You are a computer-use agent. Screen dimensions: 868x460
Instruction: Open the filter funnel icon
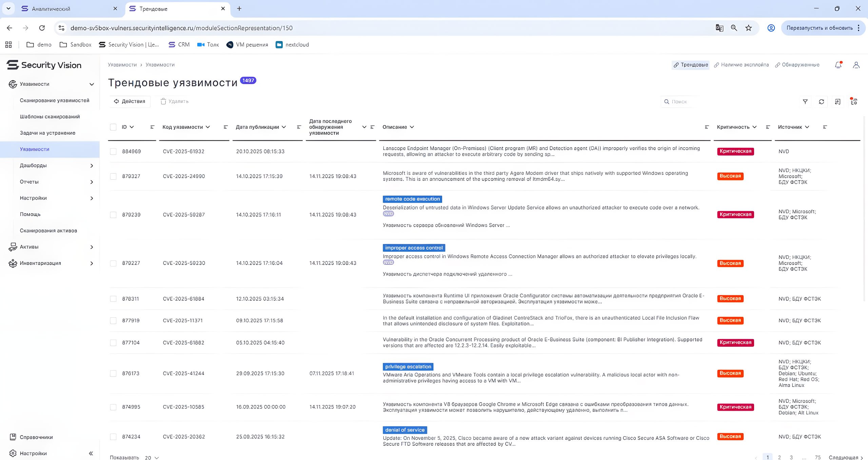(x=805, y=102)
